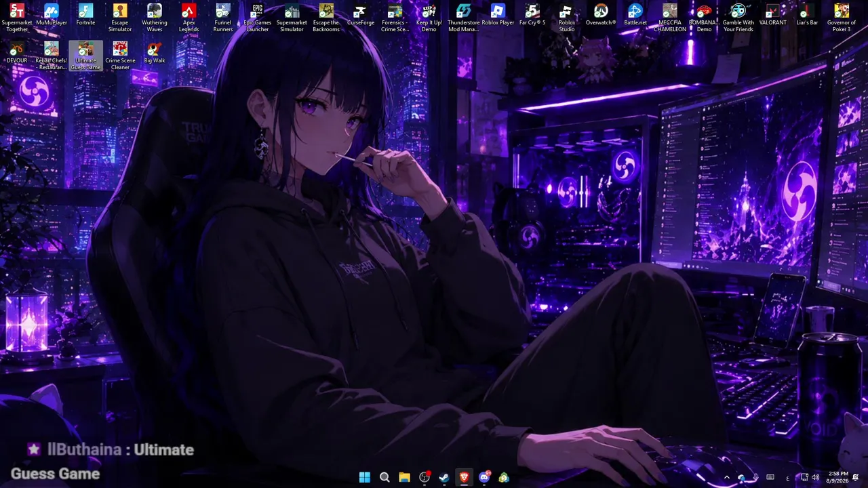Click the Epic Games Launcher shortcut
The width and height of the screenshot is (868, 488).
coord(257,18)
